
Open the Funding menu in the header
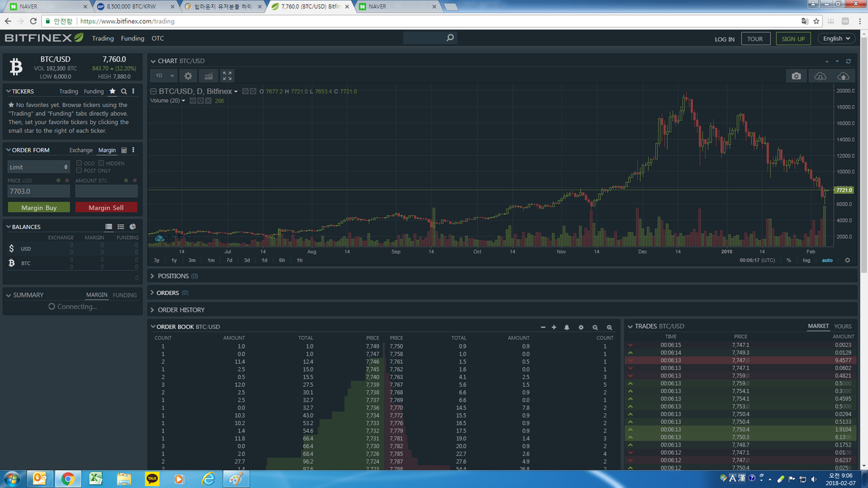[133, 39]
